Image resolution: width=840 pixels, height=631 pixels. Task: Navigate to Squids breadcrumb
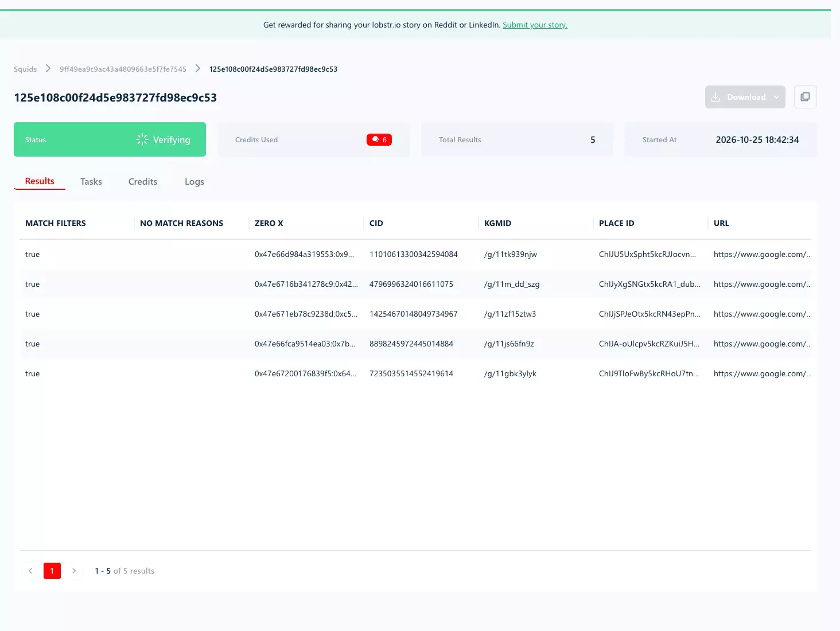click(25, 69)
